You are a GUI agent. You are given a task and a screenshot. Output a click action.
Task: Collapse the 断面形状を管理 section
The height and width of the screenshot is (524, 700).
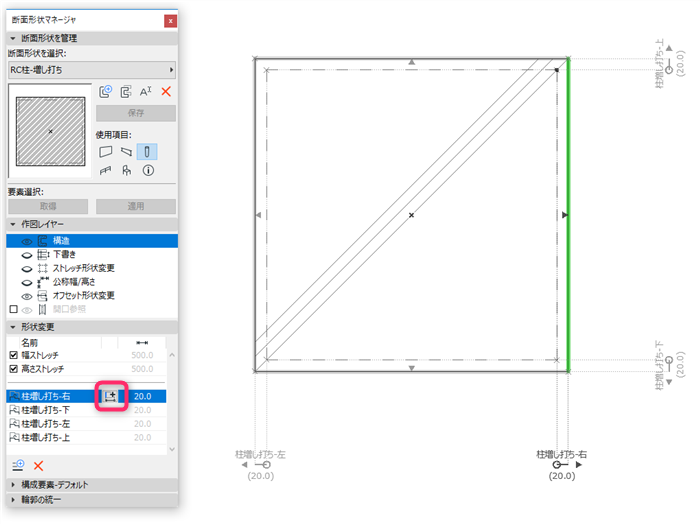12,38
